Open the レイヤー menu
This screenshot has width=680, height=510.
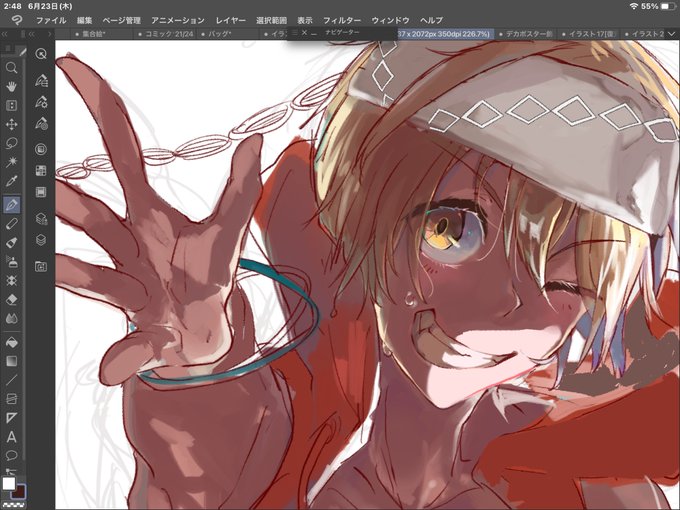[230, 20]
